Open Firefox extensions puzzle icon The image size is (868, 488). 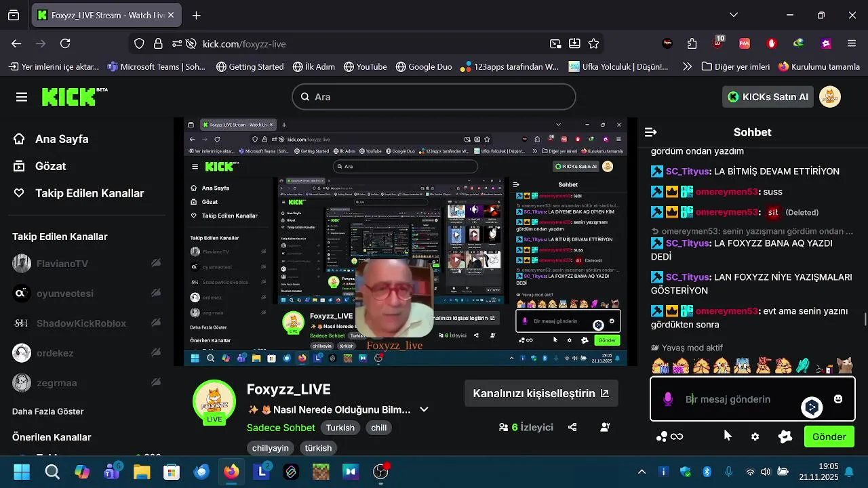pyautogui.click(x=692, y=43)
